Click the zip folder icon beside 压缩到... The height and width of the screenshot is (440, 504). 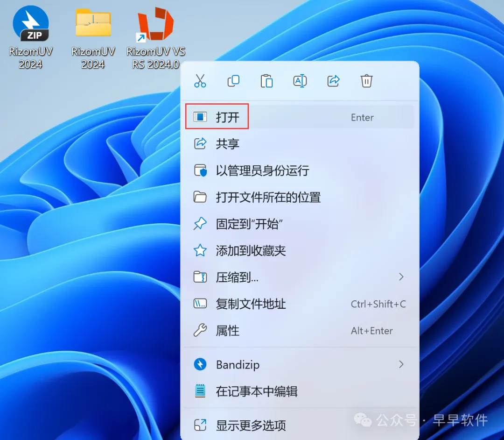[200, 277]
